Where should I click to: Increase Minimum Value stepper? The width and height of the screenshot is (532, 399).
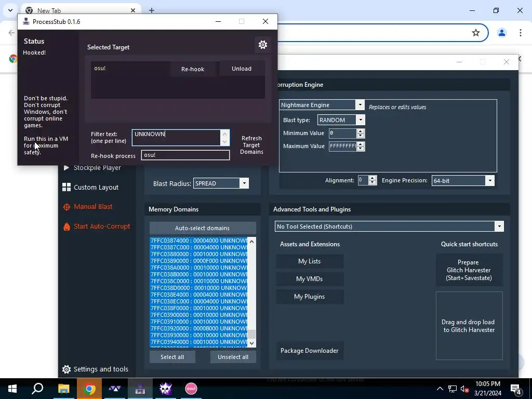click(361, 131)
